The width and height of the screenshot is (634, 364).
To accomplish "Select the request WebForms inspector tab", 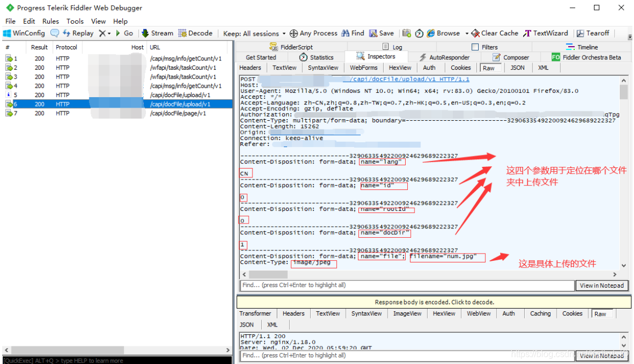I will 363,68.
